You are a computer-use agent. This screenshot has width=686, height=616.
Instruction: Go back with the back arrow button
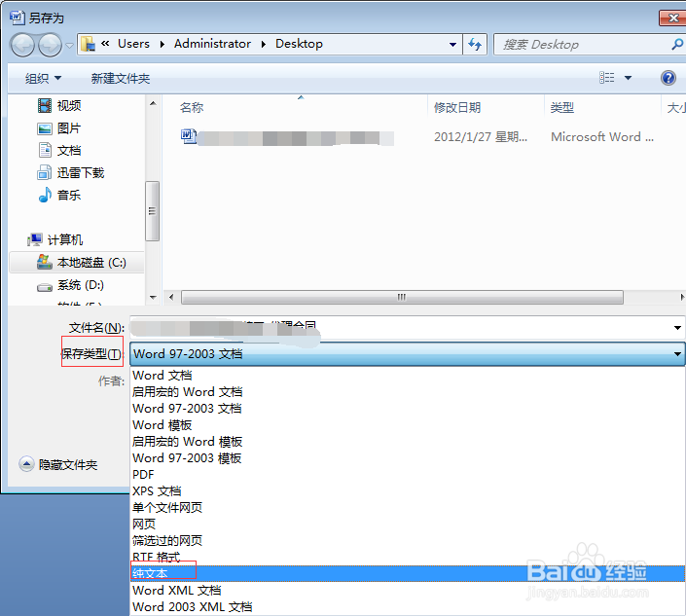(22, 45)
